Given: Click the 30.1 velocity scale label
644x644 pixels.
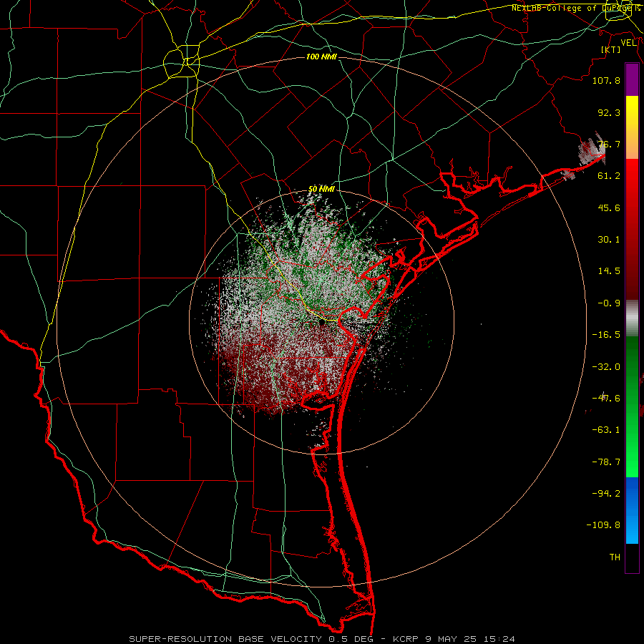Looking at the screenshot, I should pyautogui.click(x=609, y=240).
